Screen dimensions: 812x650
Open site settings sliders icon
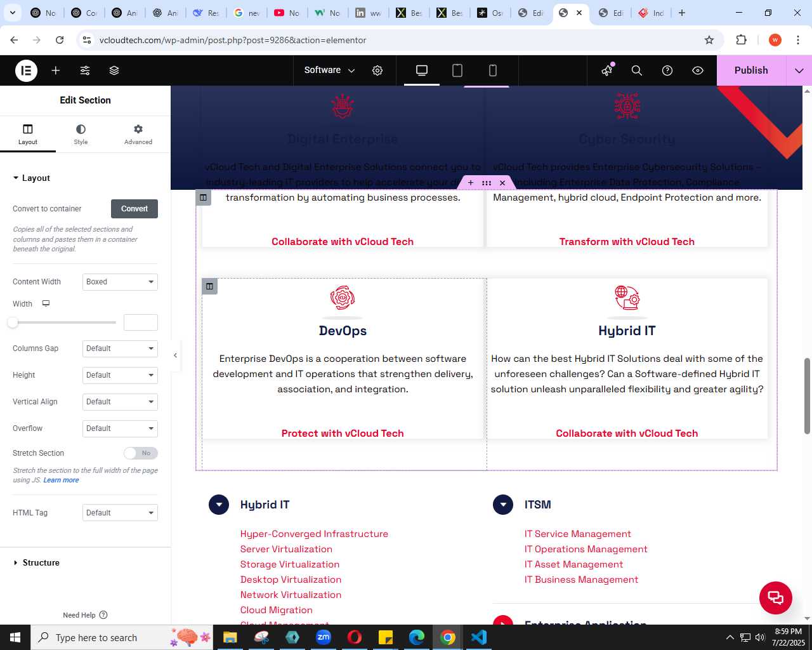[85, 70]
